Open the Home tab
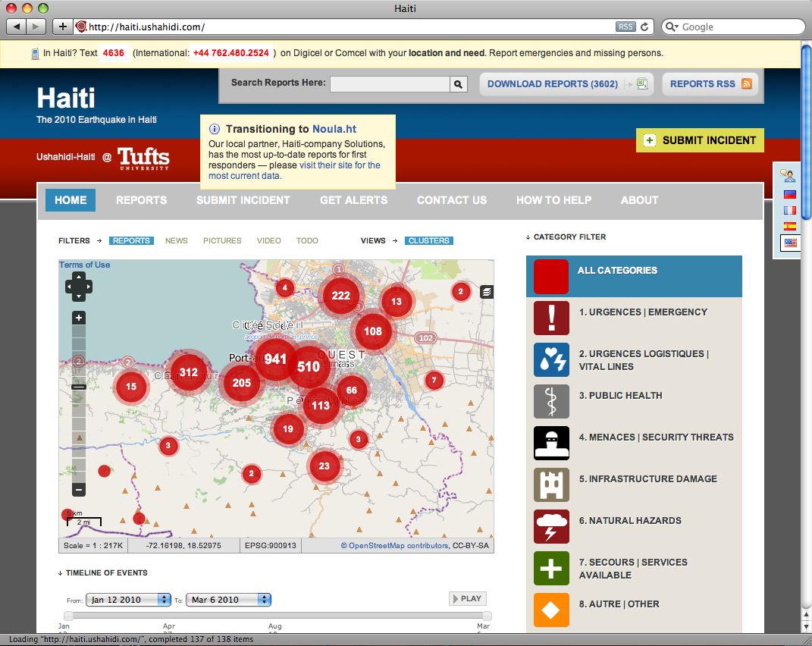 click(x=71, y=200)
